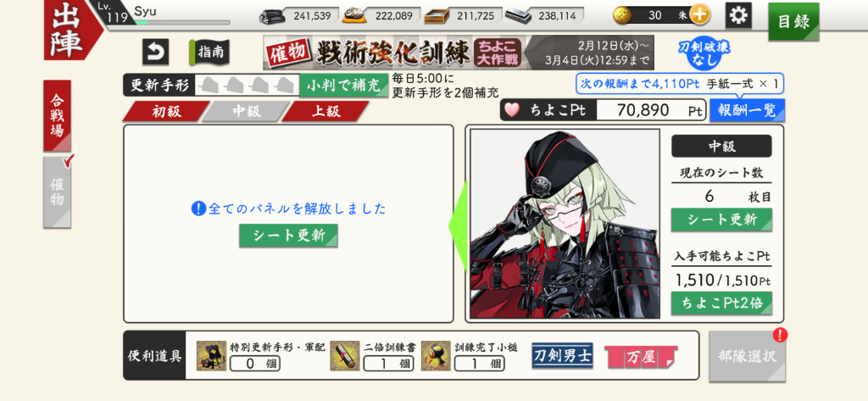Image resolution: width=868 pixels, height=401 pixels.
Task: Open the 合戦場 side tab
Action: click(57, 116)
